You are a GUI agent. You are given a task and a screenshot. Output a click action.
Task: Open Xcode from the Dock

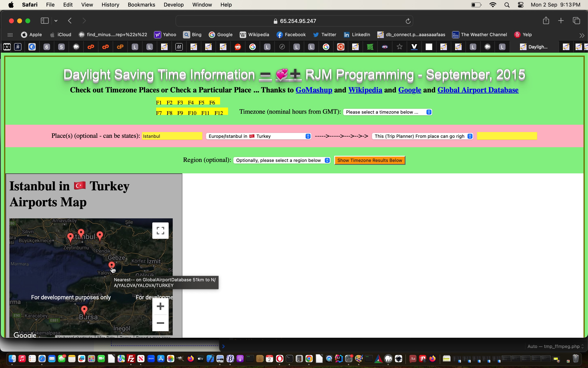[210, 359]
